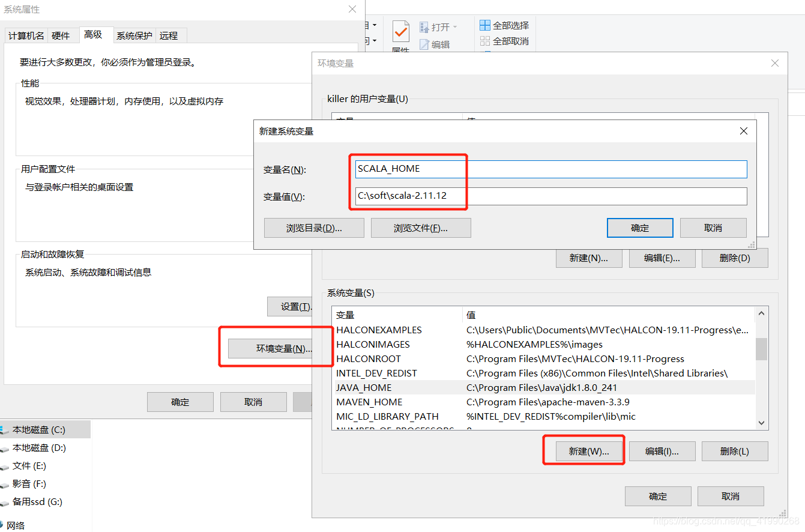805x532 pixels.
Task: Click the 浏览文件(F)... button
Action: tap(421, 228)
